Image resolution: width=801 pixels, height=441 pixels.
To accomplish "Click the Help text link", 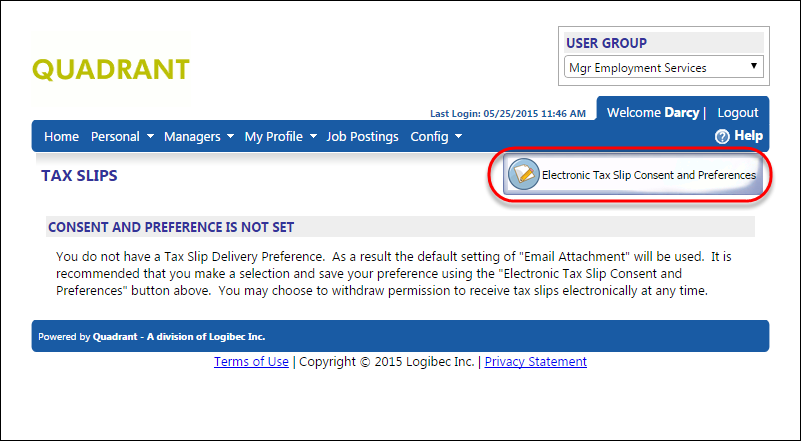I will (748, 136).
